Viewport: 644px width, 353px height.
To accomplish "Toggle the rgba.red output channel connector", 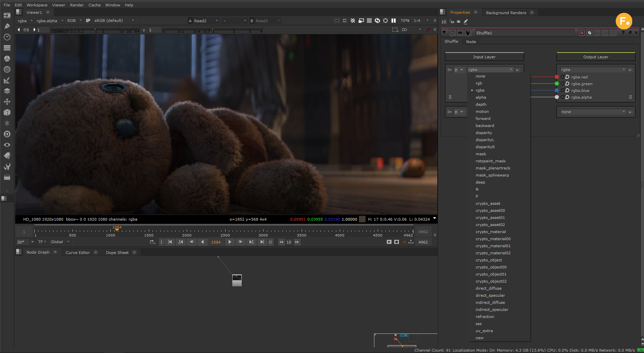I will click(557, 77).
